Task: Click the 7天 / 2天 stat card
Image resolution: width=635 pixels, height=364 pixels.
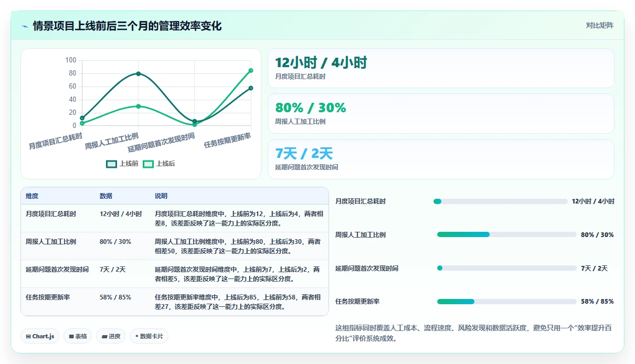Action: (441, 159)
